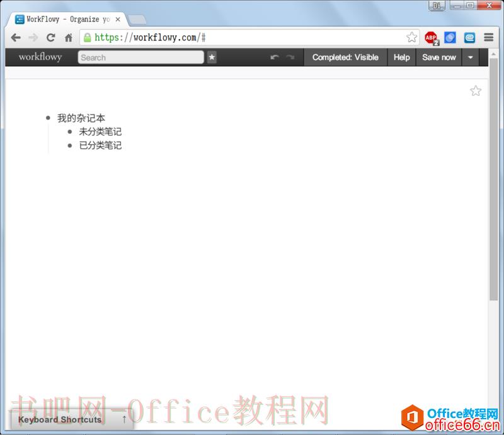This screenshot has height=435, width=504.
Task: Close the WorkFlowy tab
Action: (x=118, y=20)
